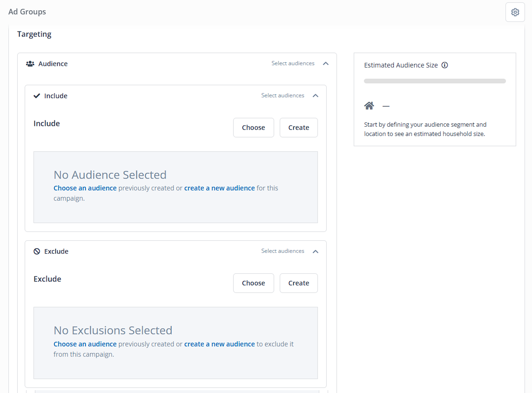This screenshot has height=393, width=532.
Task: Click Create button in Exclude section
Action: pyautogui.click(x=298, y=283)
